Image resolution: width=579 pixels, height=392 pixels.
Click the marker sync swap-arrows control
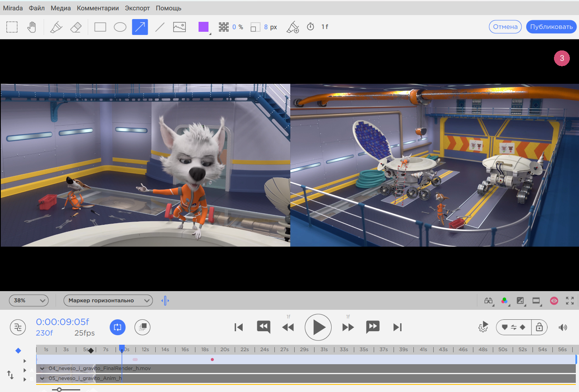click(x=513, y=327)
